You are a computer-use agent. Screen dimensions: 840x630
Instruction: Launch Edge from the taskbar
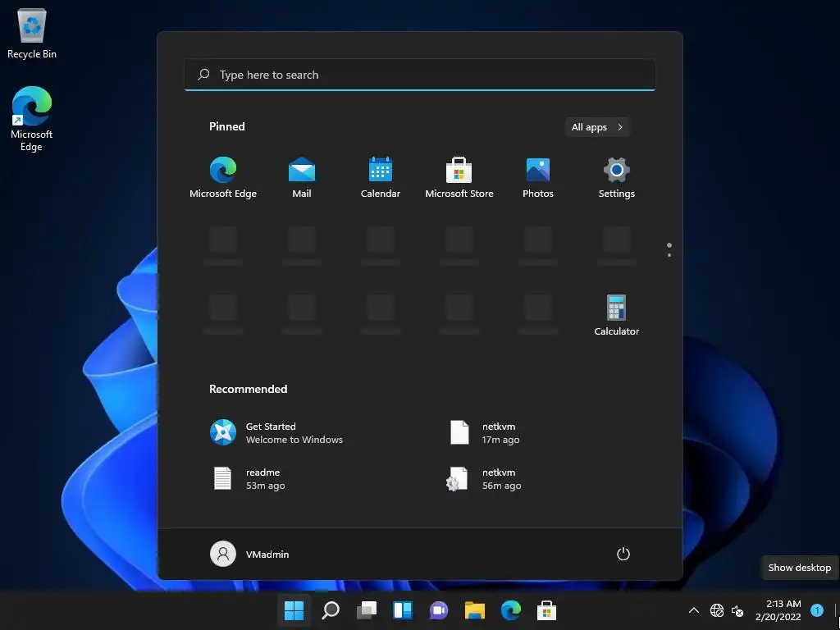coord(510,610)
